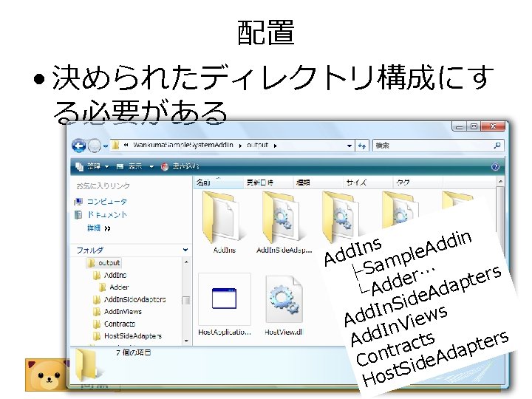The width and height of the screenshot is (532, 399).
Task: Sort by the Tags (タグ) column header
Action: click(x=417, y=183)
